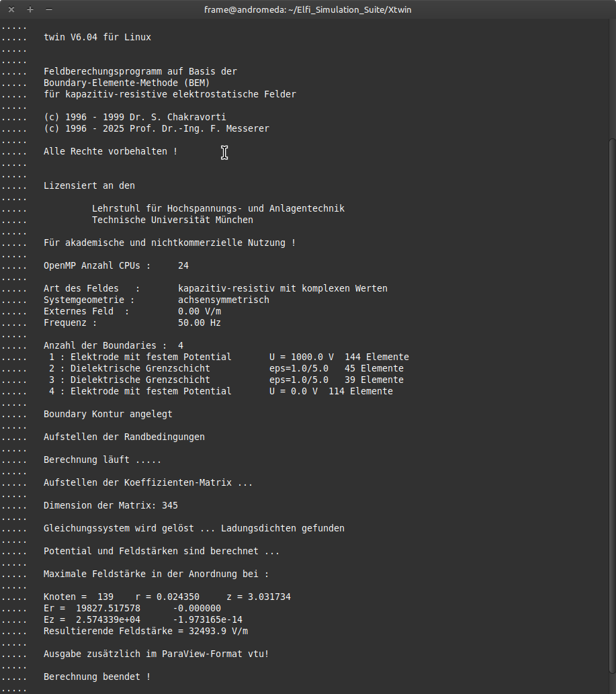Click the 'U = 1000.0 V' electrode potential
This screenshot has width=616, height=694.
[x=301, y=357]
